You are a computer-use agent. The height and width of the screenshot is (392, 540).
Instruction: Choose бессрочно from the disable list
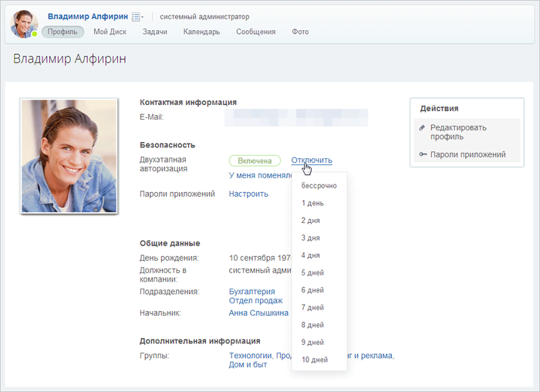click(x=319, y=186)
